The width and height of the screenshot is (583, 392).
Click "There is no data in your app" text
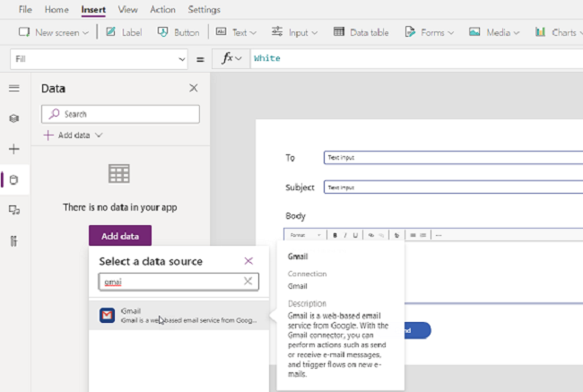pyautogui.click(x=119, y=207)
